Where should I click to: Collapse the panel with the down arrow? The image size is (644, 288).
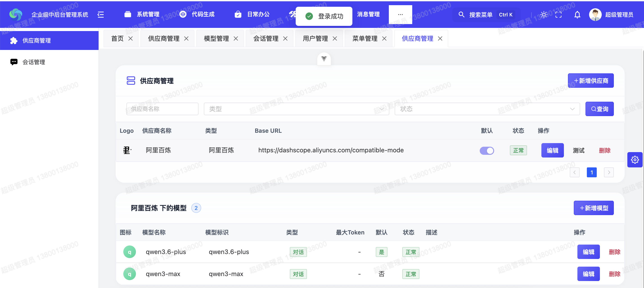pyautogui.click(x=324, y=59)
